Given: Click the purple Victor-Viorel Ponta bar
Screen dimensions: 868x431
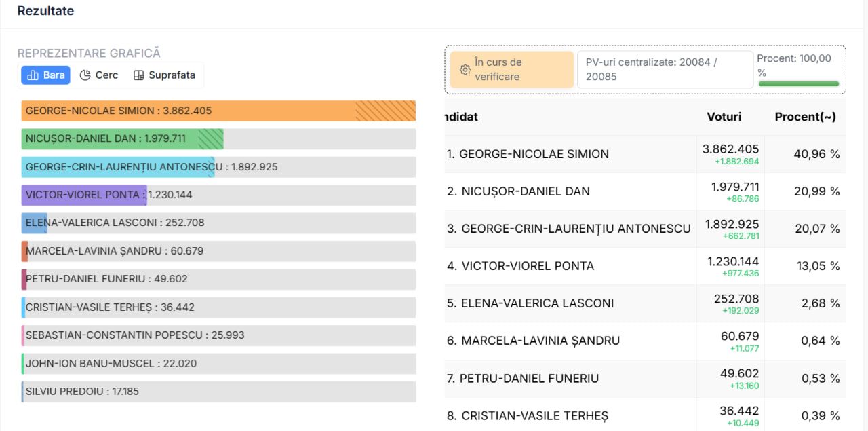Looking at the screenshot, I should (x=83, y=195).
